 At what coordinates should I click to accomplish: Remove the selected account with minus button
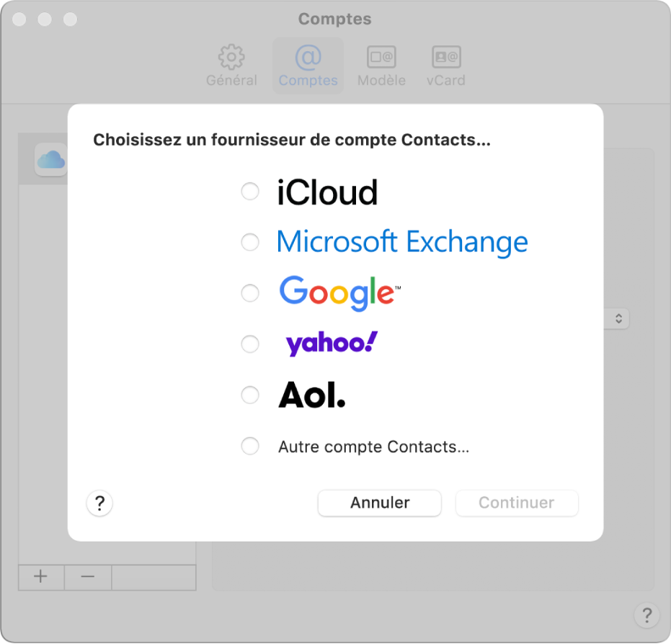87,577
